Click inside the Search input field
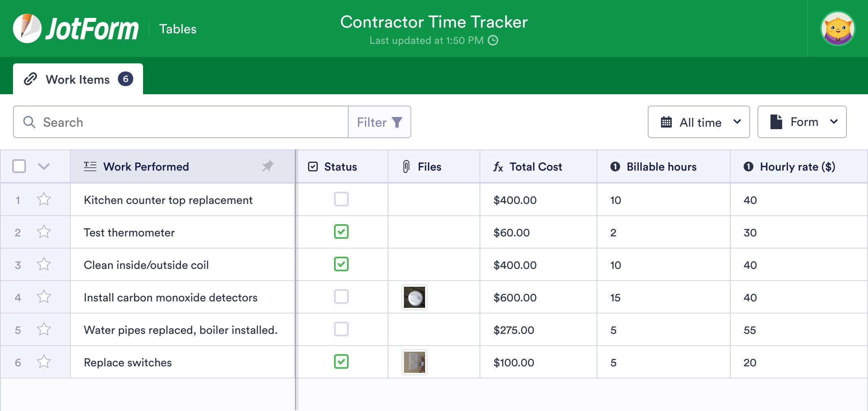Image resolution: width=868 pixels, height=411 pixels. (x=163, y=122)
